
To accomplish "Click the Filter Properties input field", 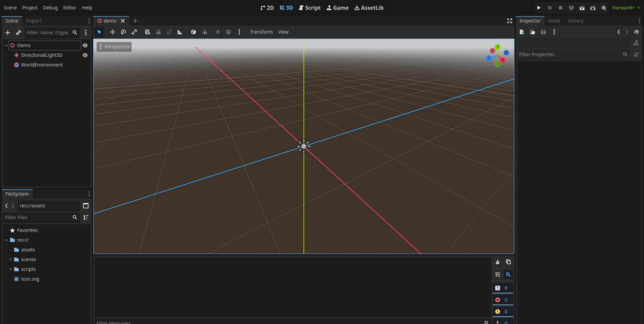I will 569,54.
